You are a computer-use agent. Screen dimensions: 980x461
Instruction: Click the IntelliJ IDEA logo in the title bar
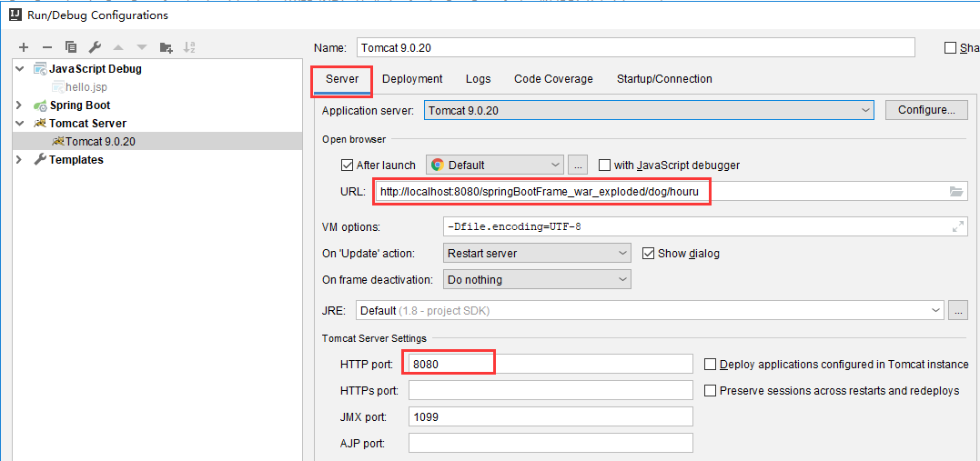(x=15, y=15)
